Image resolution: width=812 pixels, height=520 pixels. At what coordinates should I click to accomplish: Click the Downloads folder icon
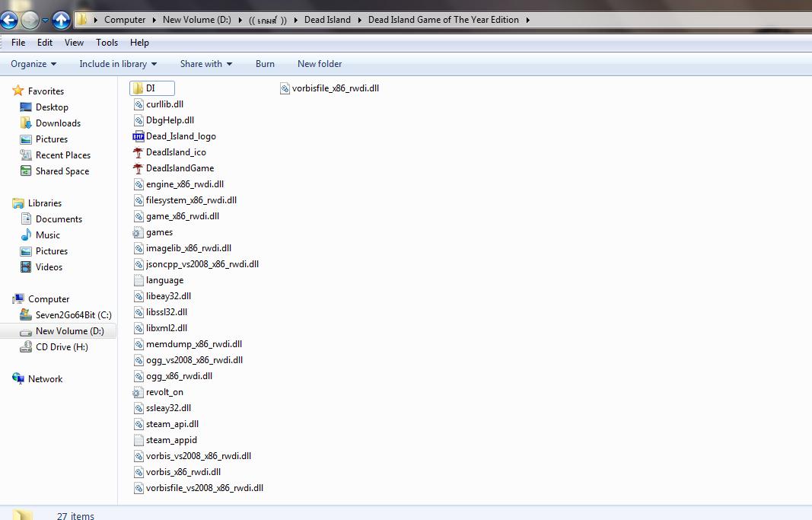tap(25, 123)
